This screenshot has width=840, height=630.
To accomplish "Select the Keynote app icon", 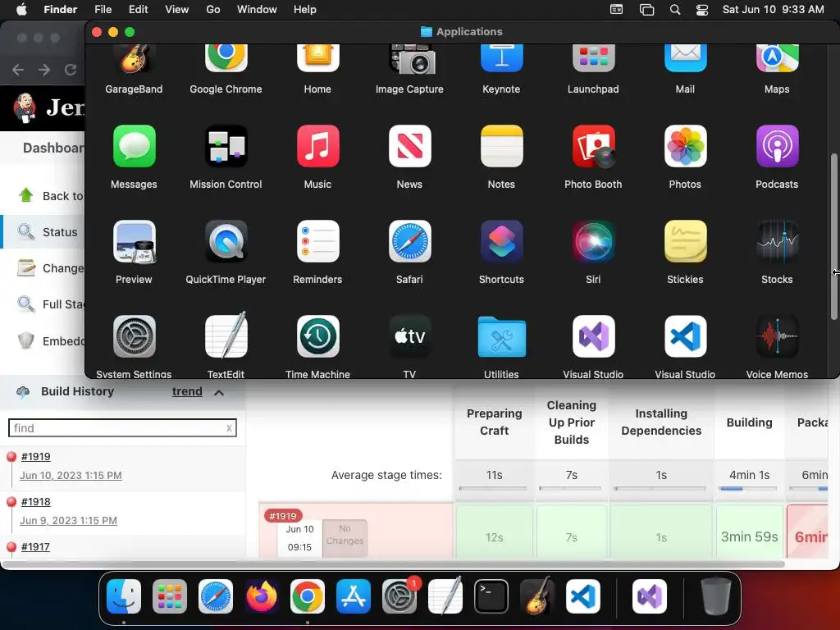I will (x=501, y=60).
